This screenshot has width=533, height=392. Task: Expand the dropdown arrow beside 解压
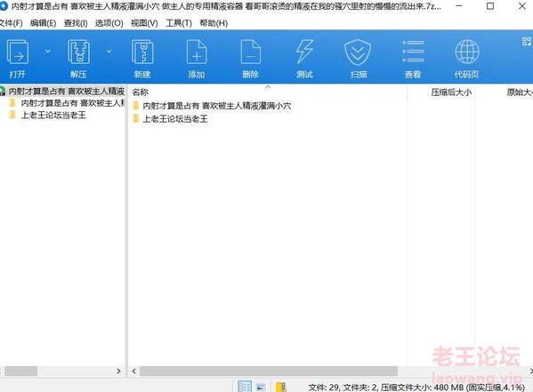coord(109,52)
